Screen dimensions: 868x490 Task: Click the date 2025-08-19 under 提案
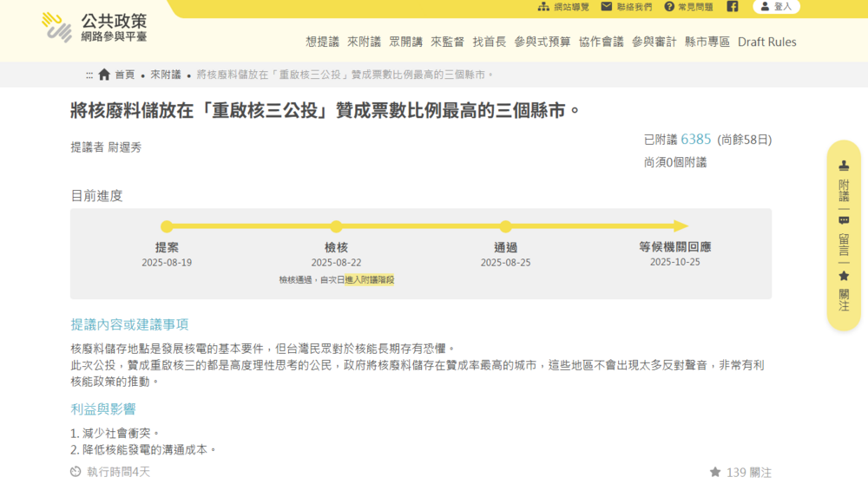point(167,263)
